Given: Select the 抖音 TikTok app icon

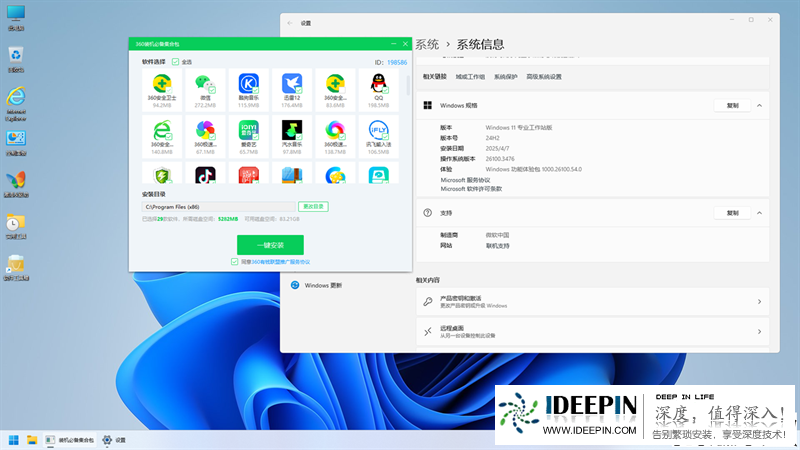Looking at the screenshot, I should coord(205,175).
